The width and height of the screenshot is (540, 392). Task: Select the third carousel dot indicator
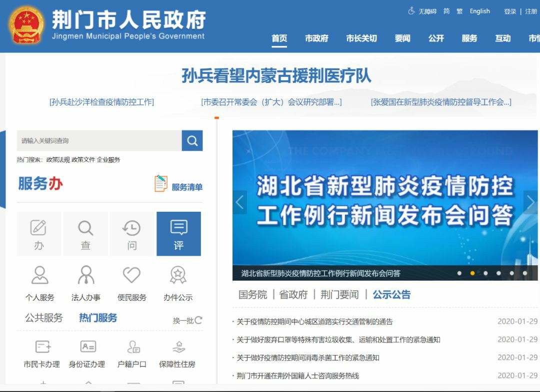coord(485,273)
